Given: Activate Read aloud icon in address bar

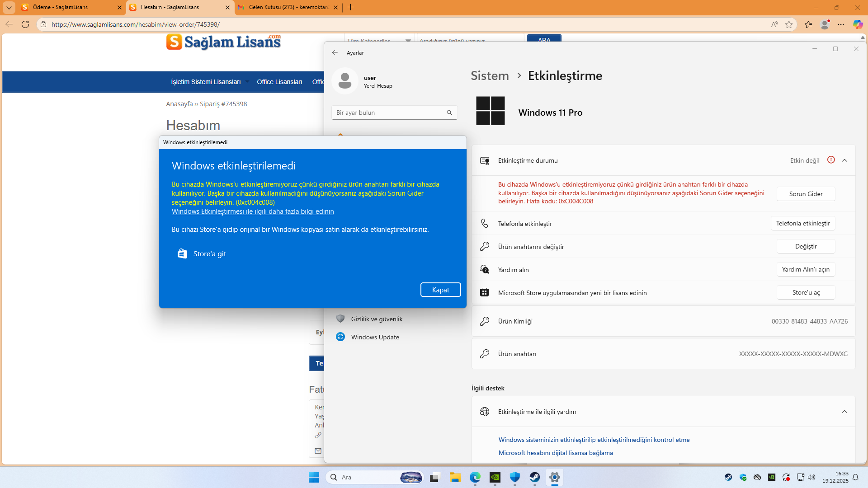Looking at the screenshot, I should [774, 24].
